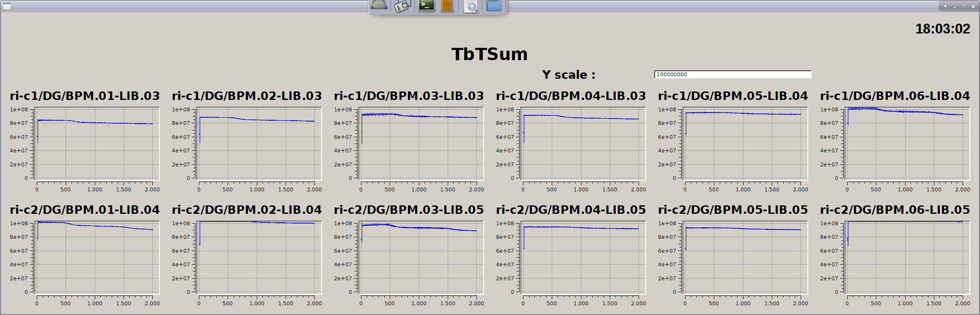Click the ri-c1/DG/BPM.01-LIB.03 plot area
The height and width of the screenshot is (315, 980).
pos(97,144)
